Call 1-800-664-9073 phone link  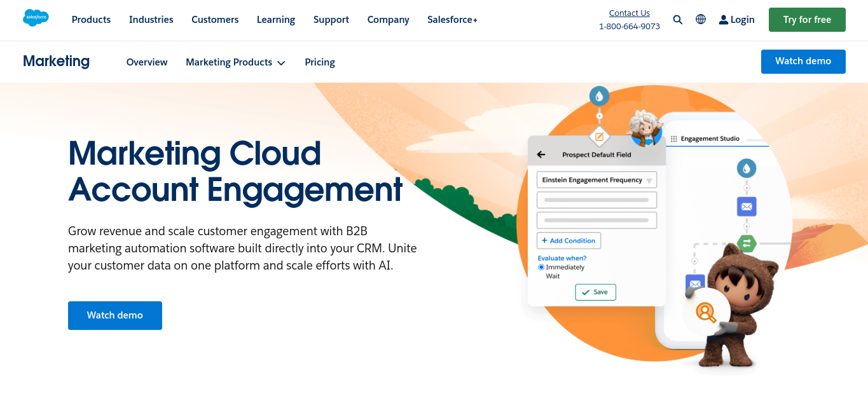tap(630, 26)
